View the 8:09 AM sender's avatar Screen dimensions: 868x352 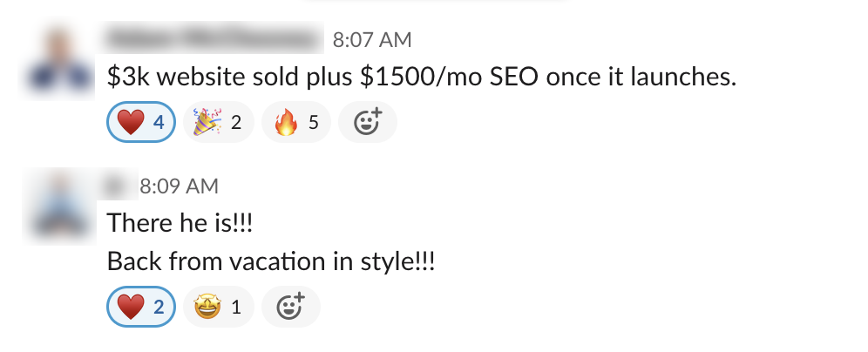(59, 205)
